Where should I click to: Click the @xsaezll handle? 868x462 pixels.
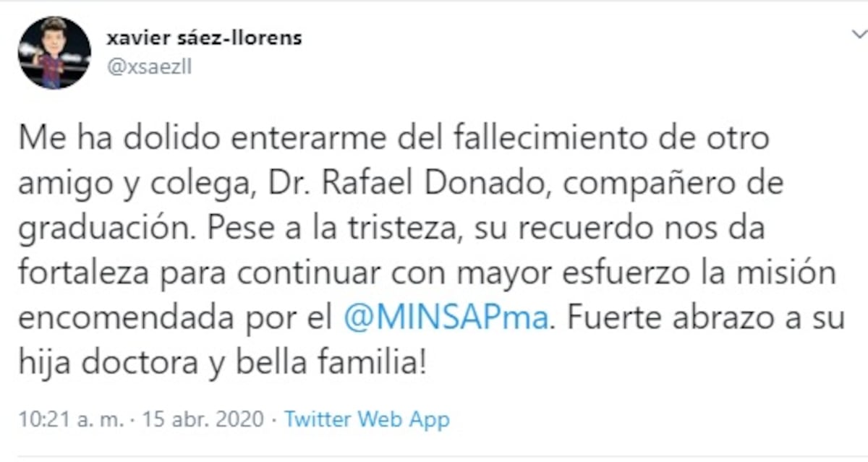click(x=148, y=68)
